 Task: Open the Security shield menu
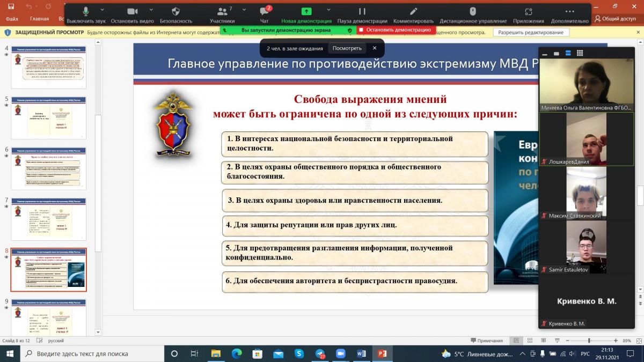[175, 15]
